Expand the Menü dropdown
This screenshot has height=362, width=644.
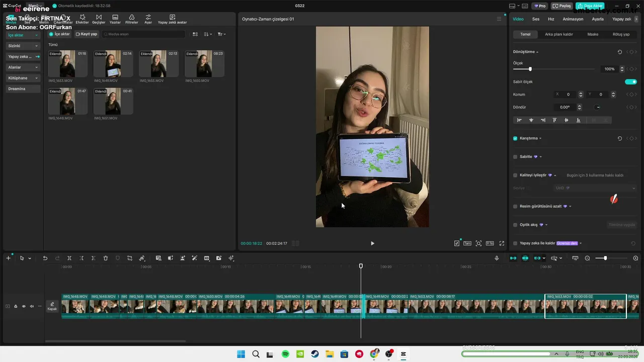(34, 6)
